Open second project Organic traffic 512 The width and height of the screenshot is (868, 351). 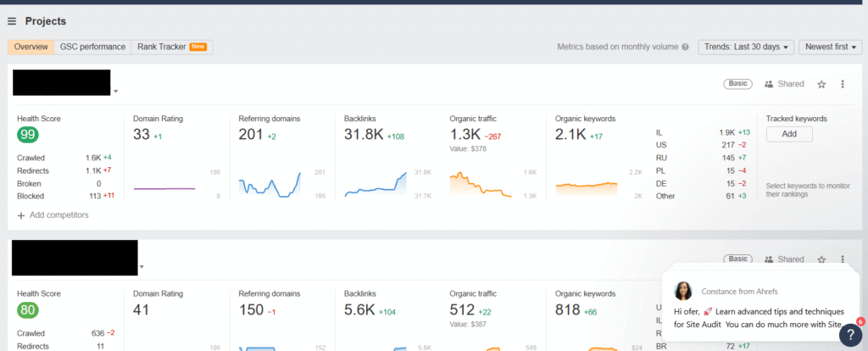tap(462, 309)
